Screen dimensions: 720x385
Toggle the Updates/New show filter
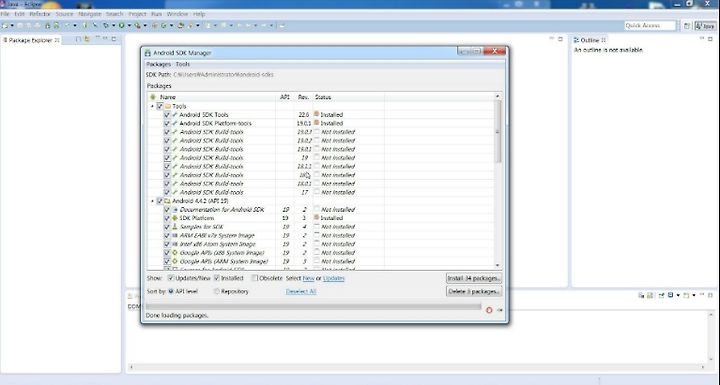(171, 278)
